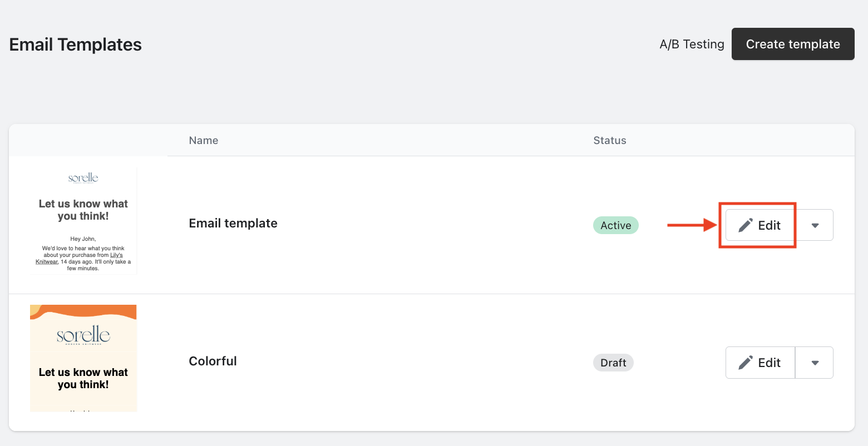Click the pencil icon for Email template

coord(746,225)
